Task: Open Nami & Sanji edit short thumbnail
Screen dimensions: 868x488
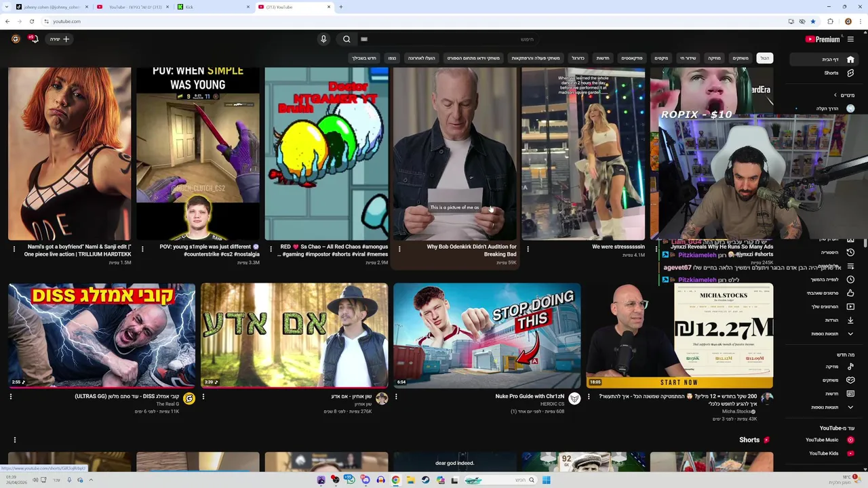Action: pyautogui.click(x=70, y=153)
